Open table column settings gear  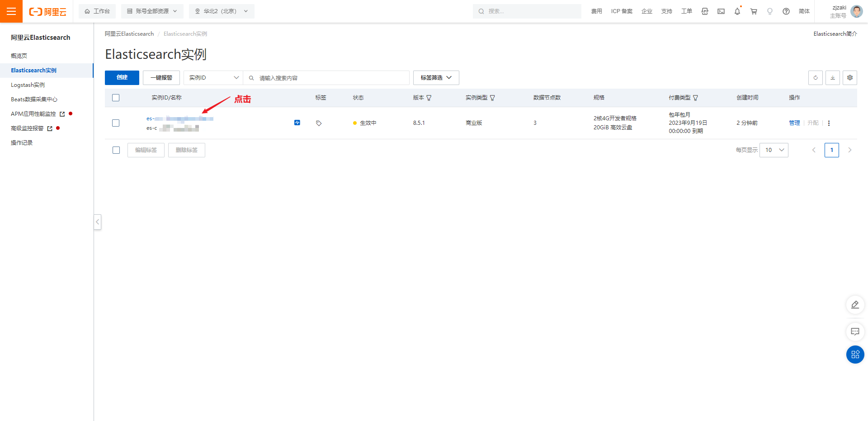pos(850,78)
